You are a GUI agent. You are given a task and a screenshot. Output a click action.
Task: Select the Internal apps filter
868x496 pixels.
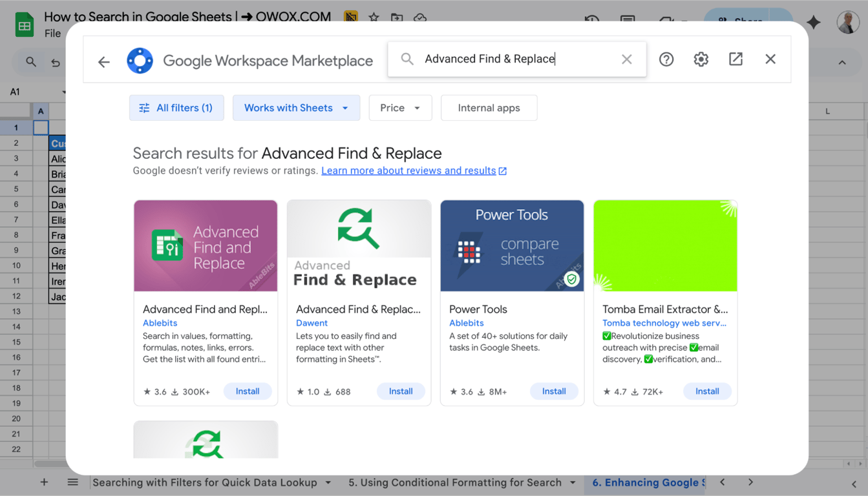click(x=489, y=108)
